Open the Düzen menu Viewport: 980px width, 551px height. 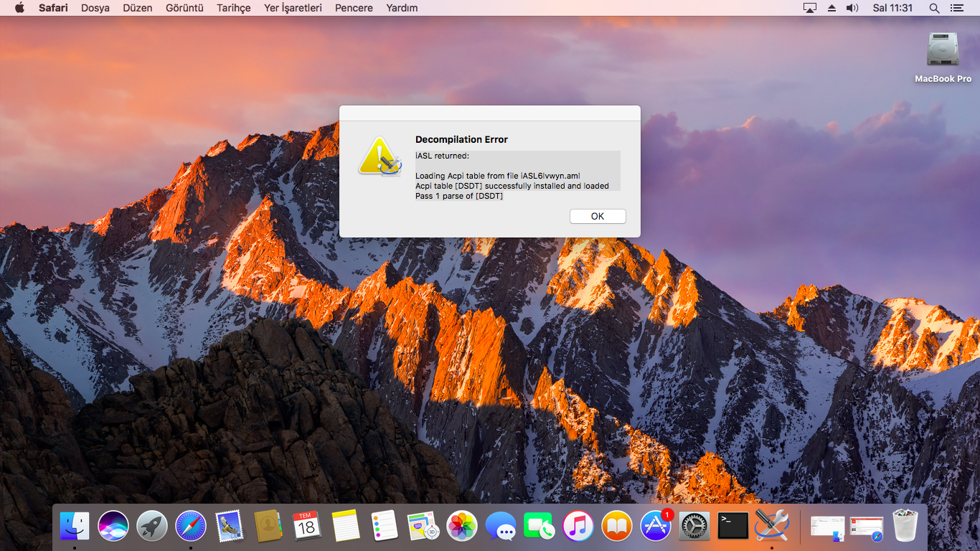coord(138,8)
